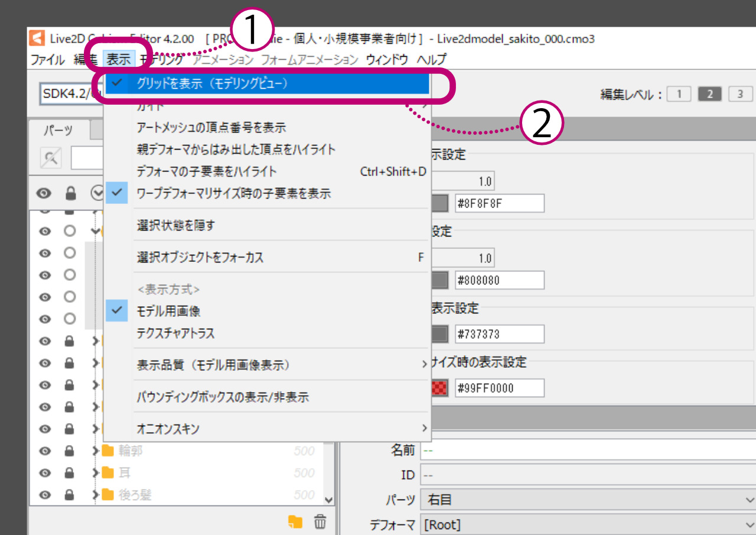
Task: Click the #808080 hex color field
Action: click(500, 280)
